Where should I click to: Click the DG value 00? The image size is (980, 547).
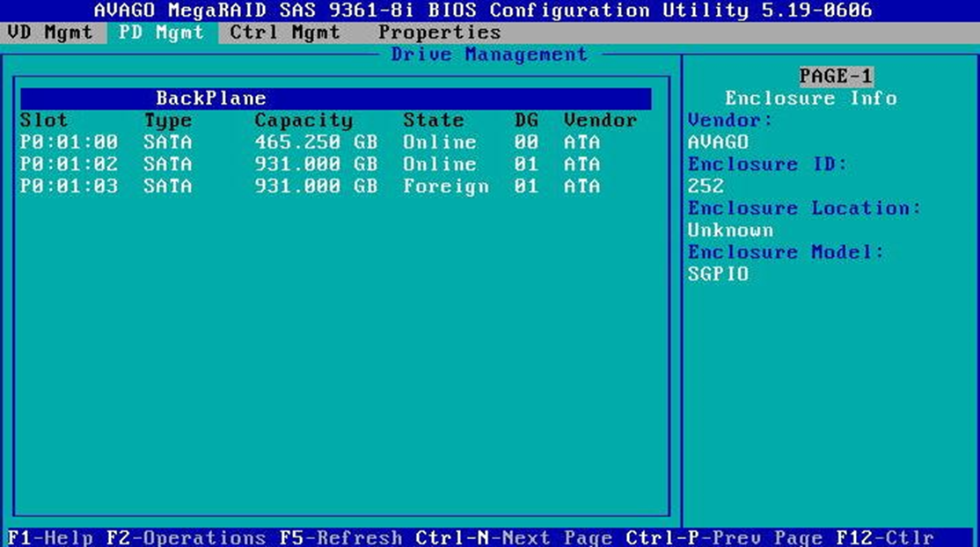pos(526,142)
